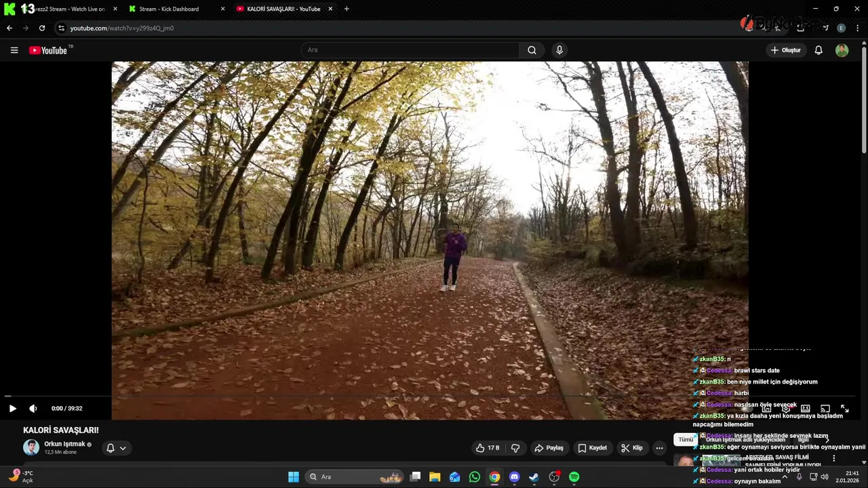Like the video (17 B thumbs up)
Image resolution: width=868 pixels, height=488 pixels.
click(x=488, y=448)
